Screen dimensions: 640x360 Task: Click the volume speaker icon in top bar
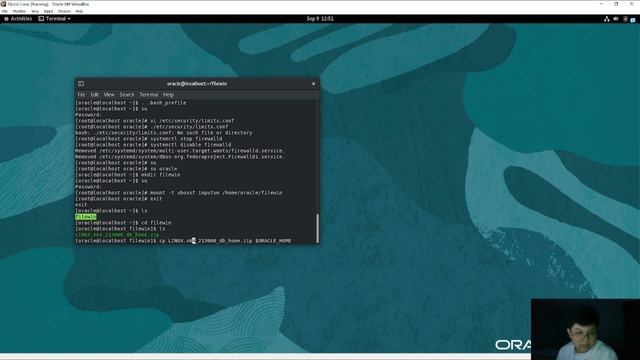616,19
